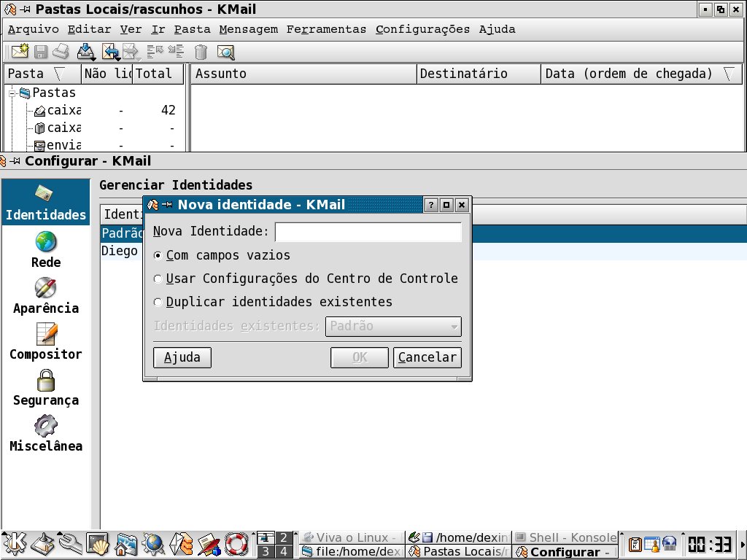Screen dimensions: 747x560
Task: Click the Nova Identidade text field
Action: click(x=368, y=233)
